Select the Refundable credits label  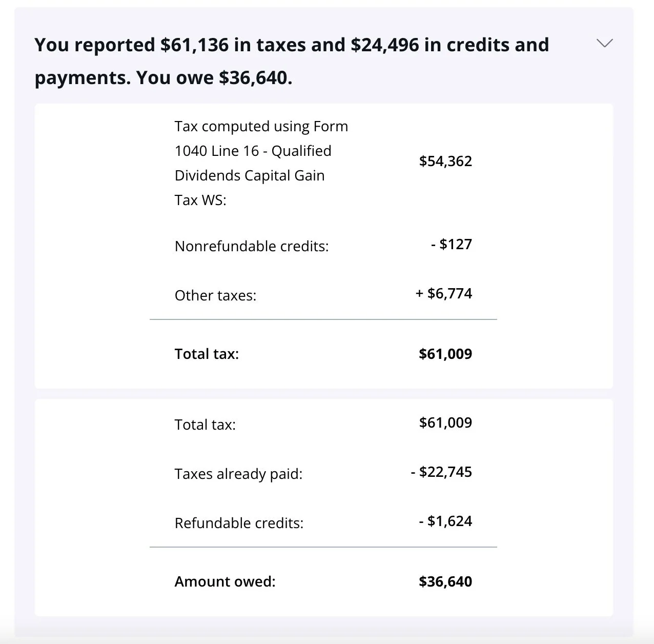click(239, 523)
